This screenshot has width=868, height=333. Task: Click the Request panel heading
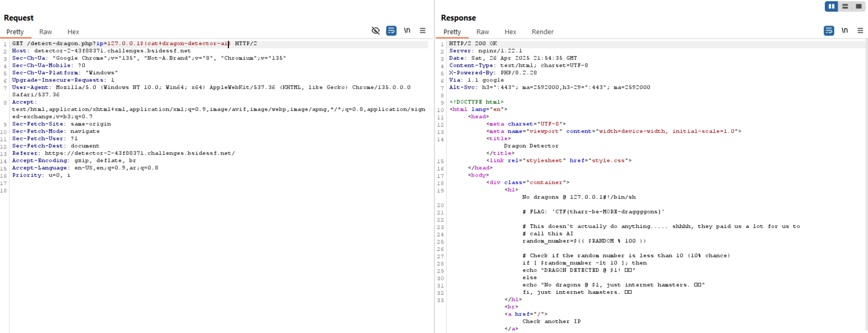(x=18, y=18)
